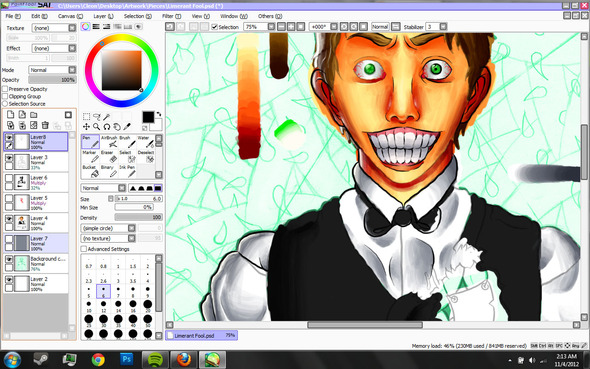Choose the hand pan tool
The width and height of the screenshot is (590, 369).
click(117, 127)
